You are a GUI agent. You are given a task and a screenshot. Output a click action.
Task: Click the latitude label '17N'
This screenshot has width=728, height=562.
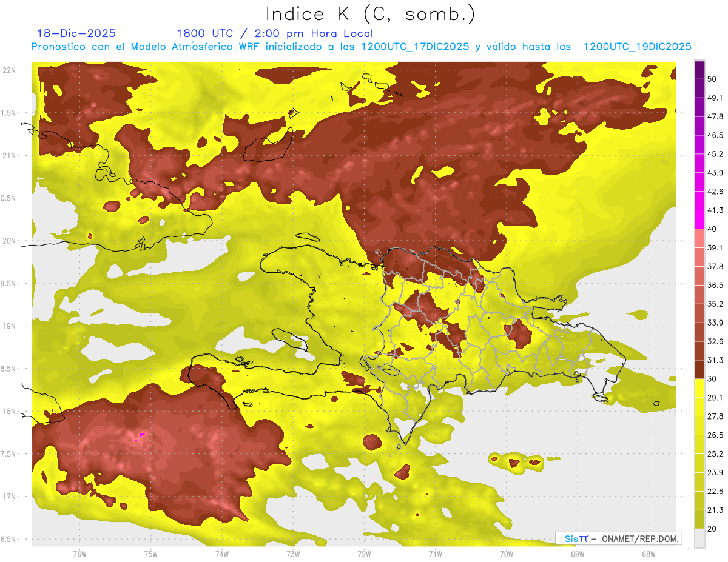coord(10,497)
